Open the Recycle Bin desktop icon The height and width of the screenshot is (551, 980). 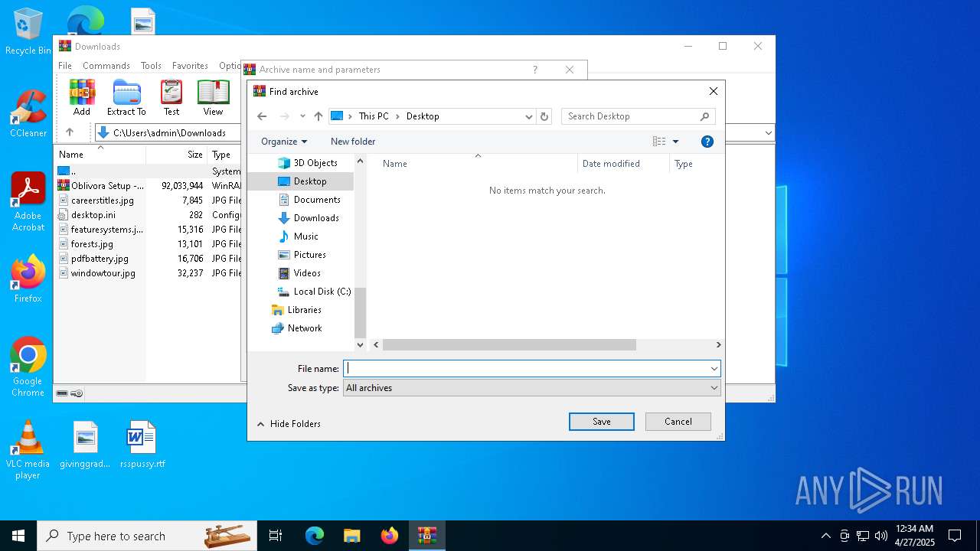(x=28, y=32)
